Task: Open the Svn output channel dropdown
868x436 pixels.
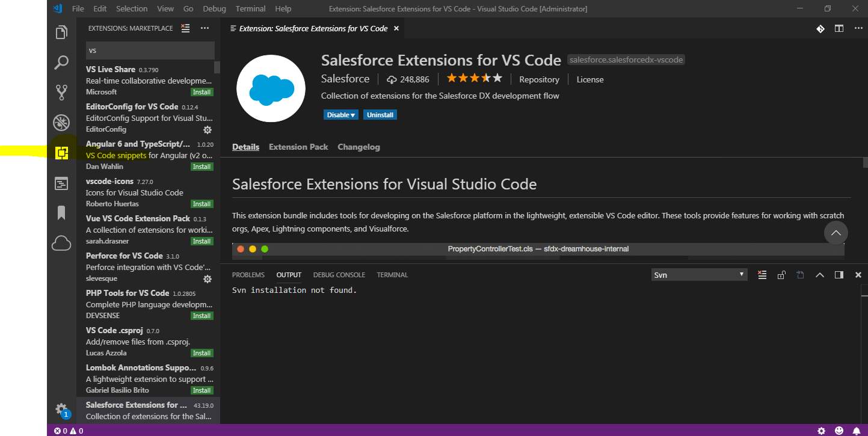Action: 699,274
